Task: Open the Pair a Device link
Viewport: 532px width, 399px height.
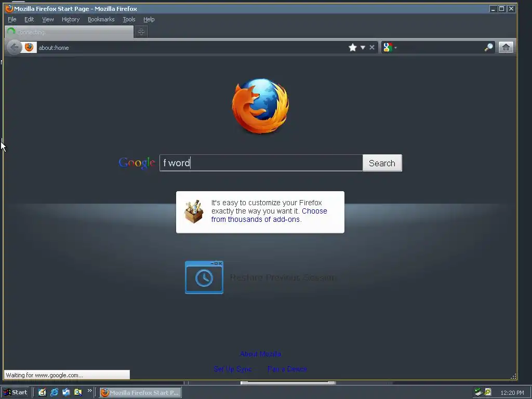Action: [x=287, y=369]
